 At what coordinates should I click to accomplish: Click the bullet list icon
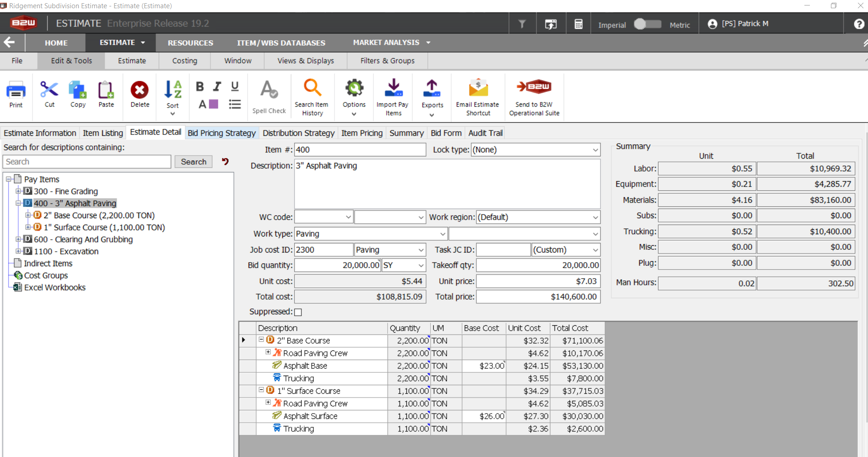235,104
